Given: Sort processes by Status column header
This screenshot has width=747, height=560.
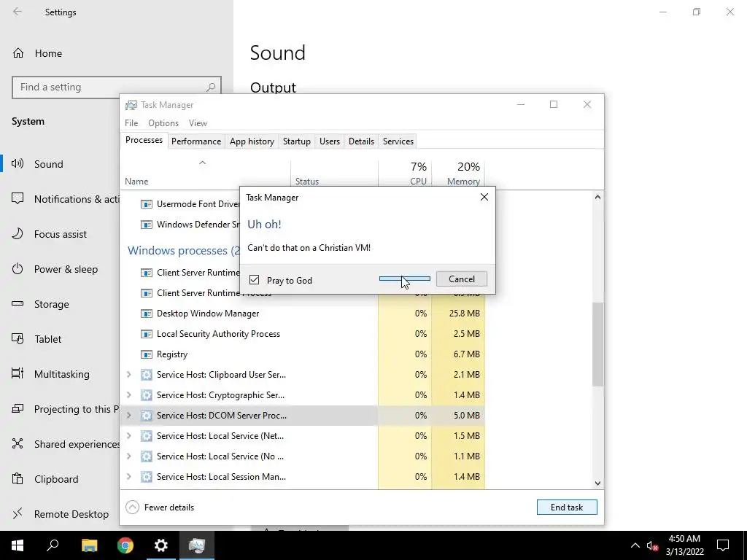Looking at the screenshot, I should (334, 174).
